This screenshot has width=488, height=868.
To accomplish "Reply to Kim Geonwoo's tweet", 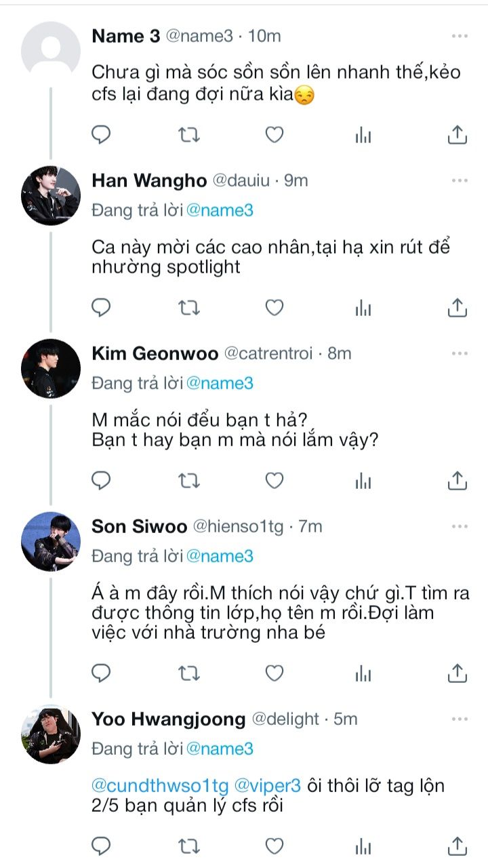I will coord(101,481).
